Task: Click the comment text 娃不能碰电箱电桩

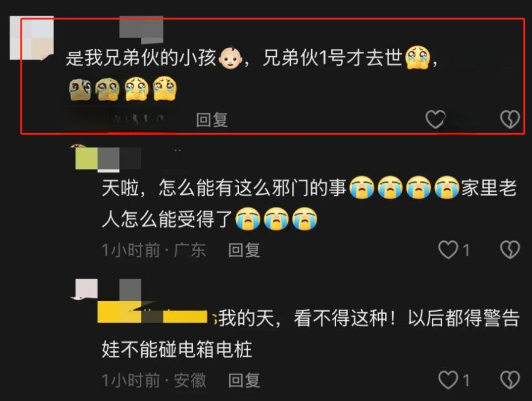Action: click(177, 349)
